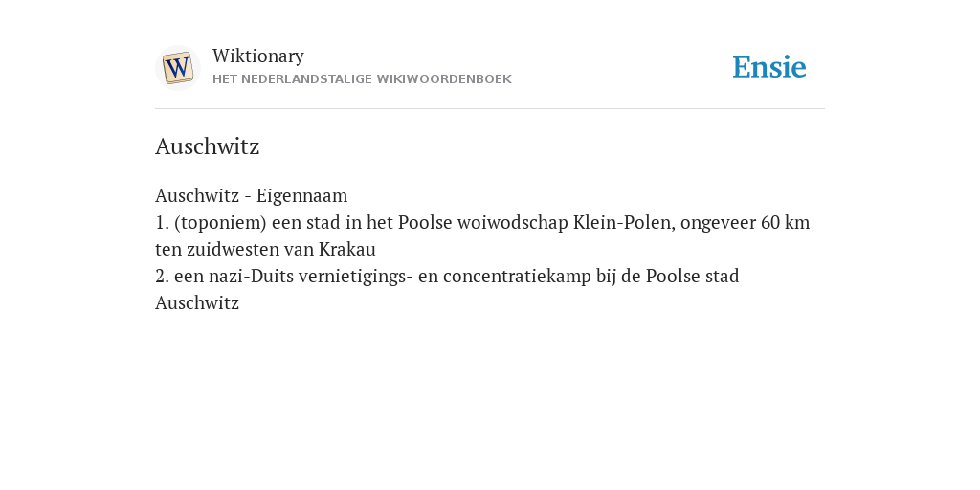The width and height of the screenshot is (980, 490).
Task: Click the horizontal divider under the header
Action: [x=490, y=109]
